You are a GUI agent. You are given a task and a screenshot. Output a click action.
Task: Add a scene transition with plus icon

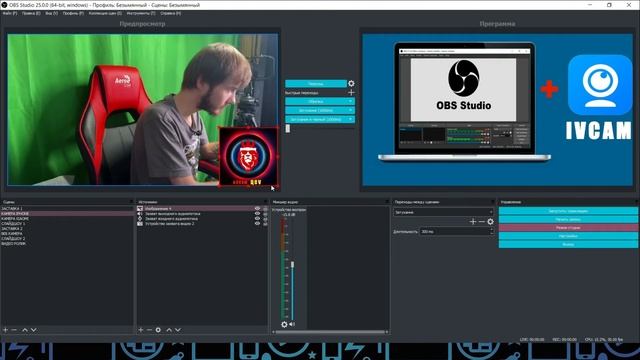[x=473, y=221]
